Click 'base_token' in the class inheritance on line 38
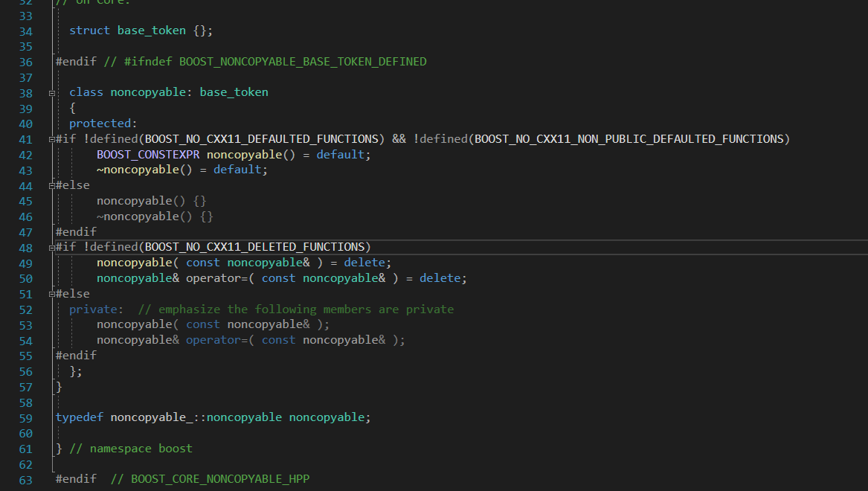868x491 pixels. click(x=234, y=92)
